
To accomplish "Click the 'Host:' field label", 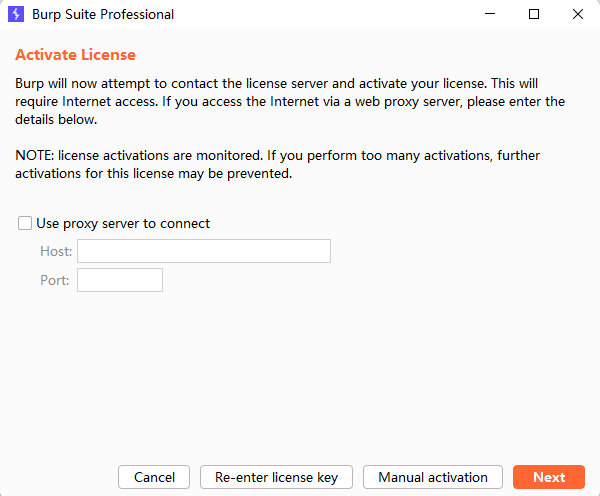I will tap(56, 251).
